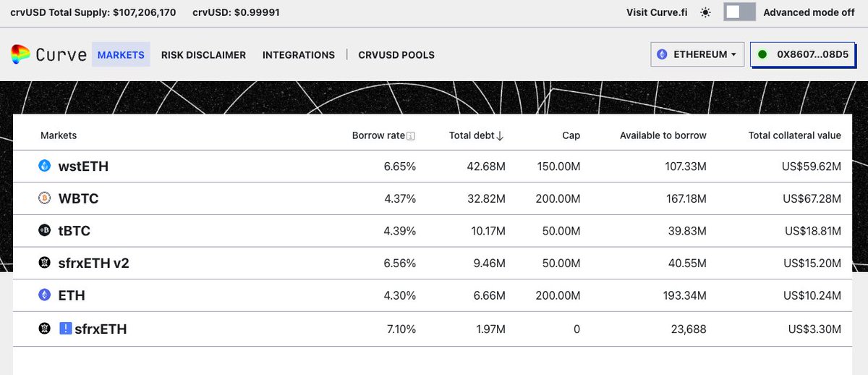Click the 4.30% borrow rate value

coord(400,295)
